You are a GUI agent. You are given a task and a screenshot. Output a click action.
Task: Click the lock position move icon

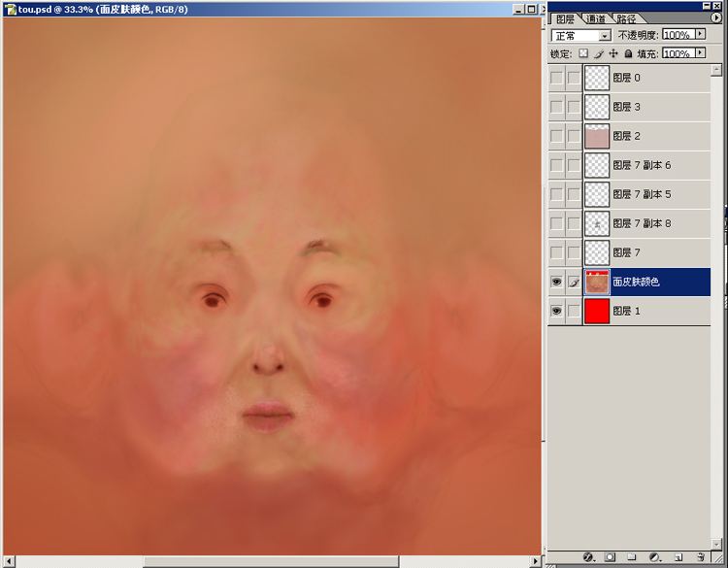(613, 54)
